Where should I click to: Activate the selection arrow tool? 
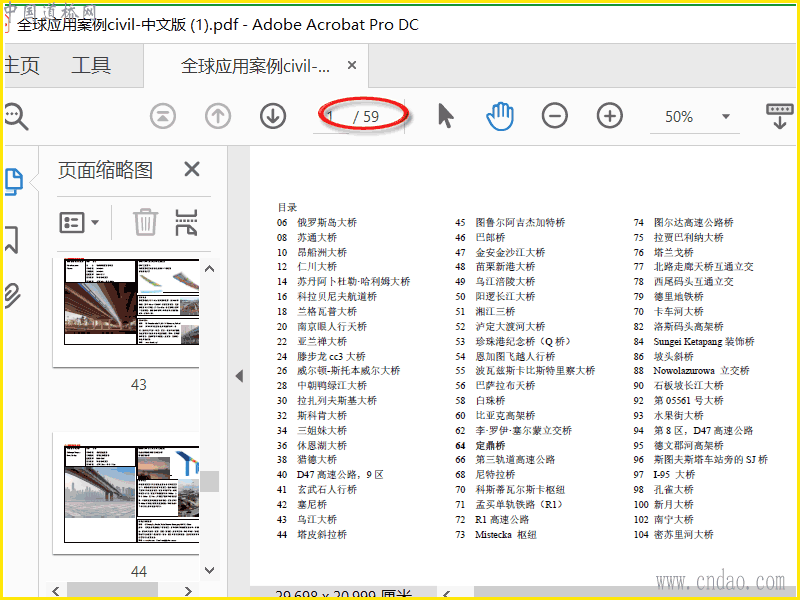click(x=445, y=116)
